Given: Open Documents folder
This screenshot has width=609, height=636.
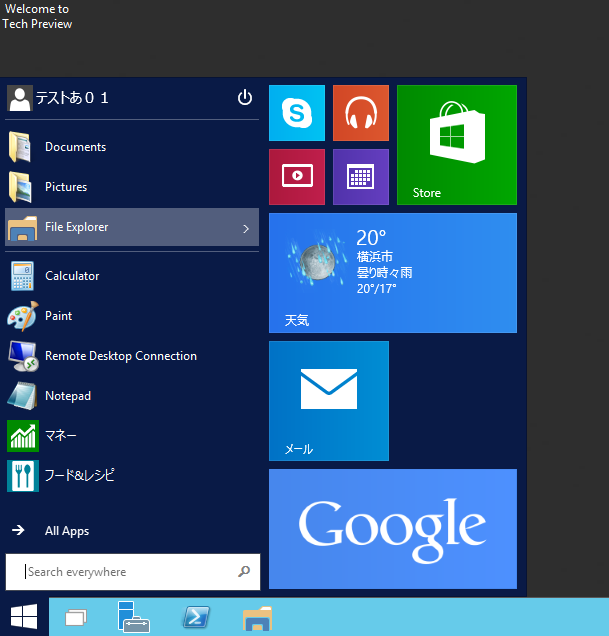Looking at the screenshot, I should pyautogui.click(x=132, y=147).
